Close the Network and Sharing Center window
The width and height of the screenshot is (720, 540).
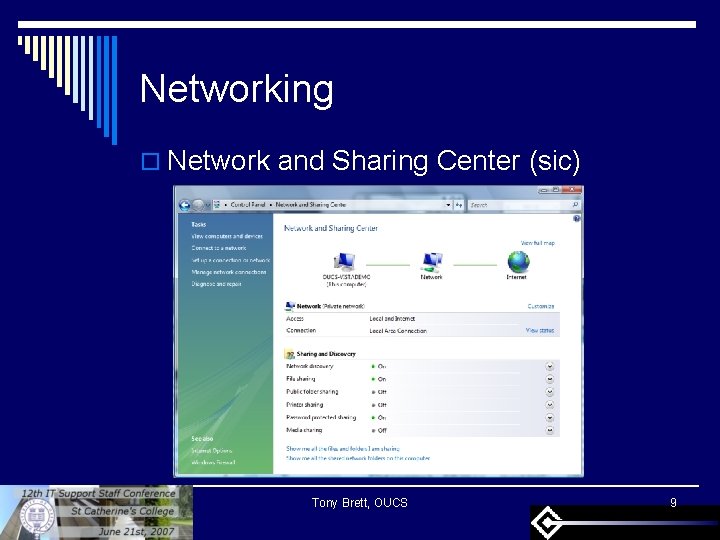[572, 190]
